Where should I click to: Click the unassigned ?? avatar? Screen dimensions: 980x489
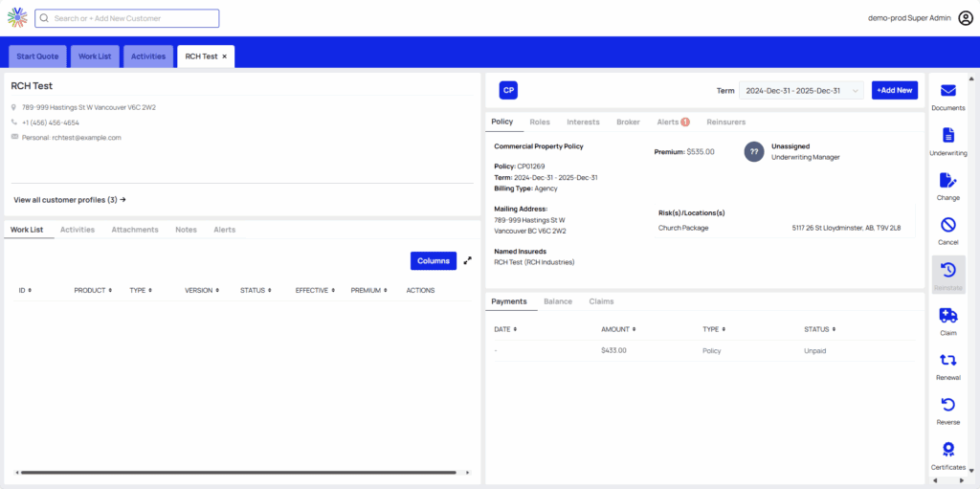click(754, 152)
